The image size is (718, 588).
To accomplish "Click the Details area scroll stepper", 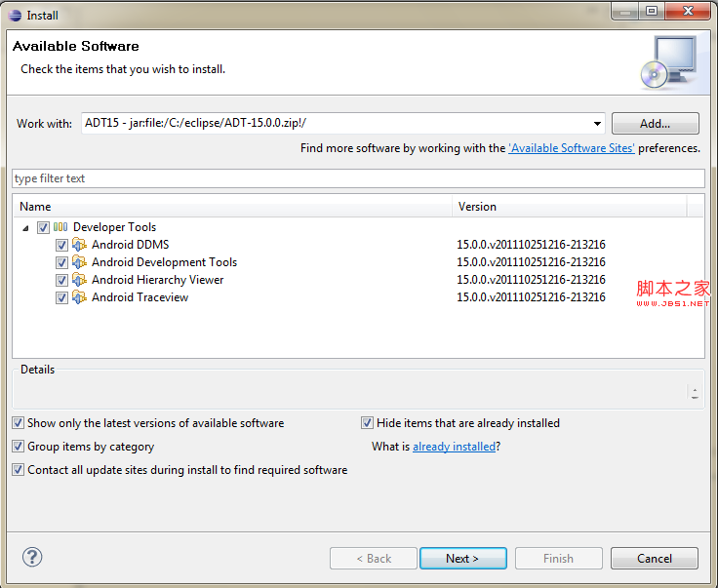I will coord(695,393).
